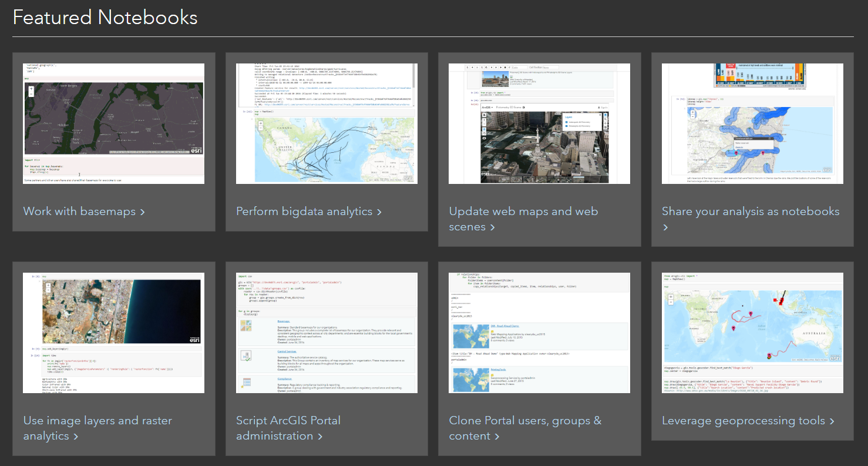
Task: Select the hurricane tracks bigdata thumbnail
Action: pyautogui.click(x=327, y=124)
